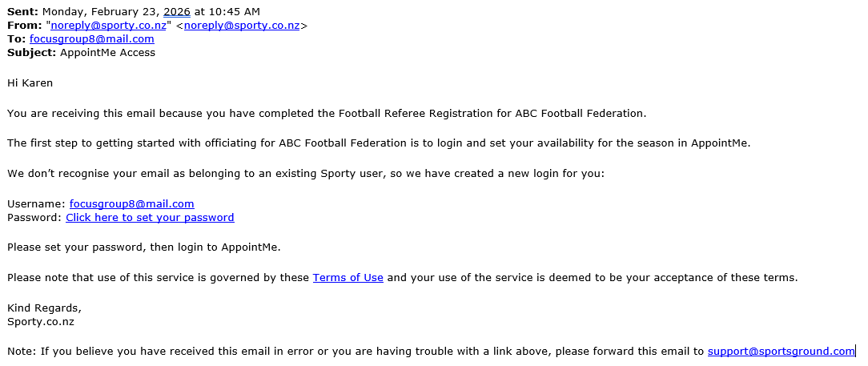868x366 pixels.
Task: Click the support@sportsground.com email link
Action: tap(781, 351)
